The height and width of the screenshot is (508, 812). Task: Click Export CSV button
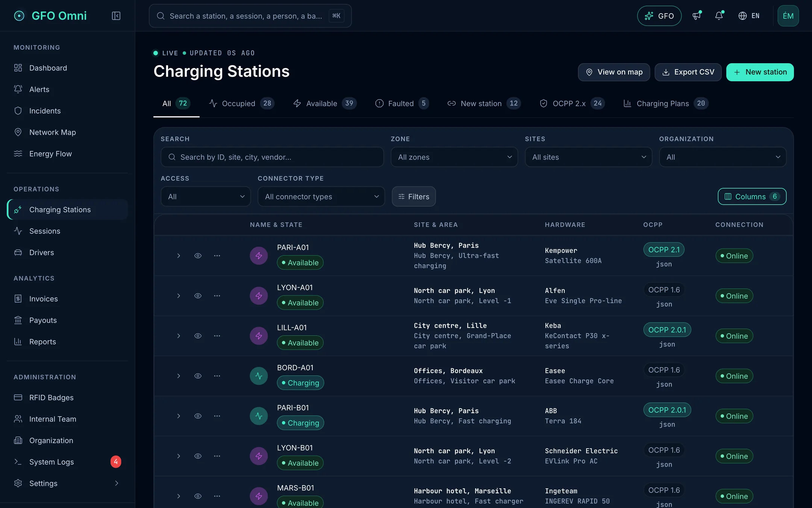688,72
